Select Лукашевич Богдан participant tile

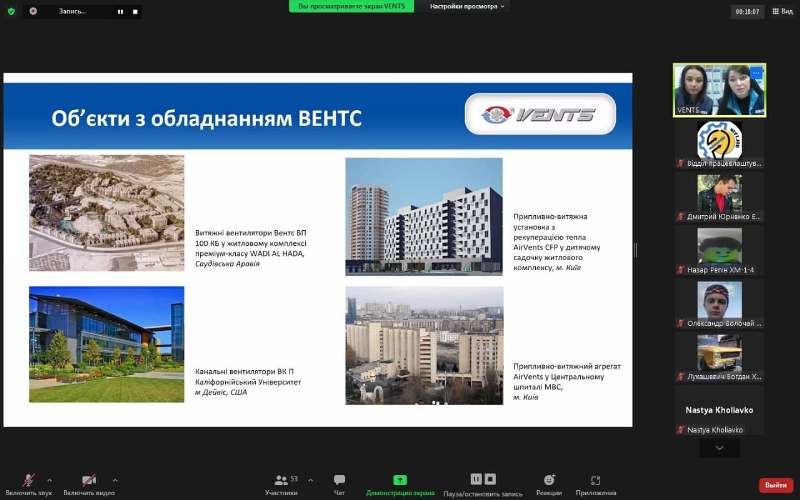click(x=719, y=357)
